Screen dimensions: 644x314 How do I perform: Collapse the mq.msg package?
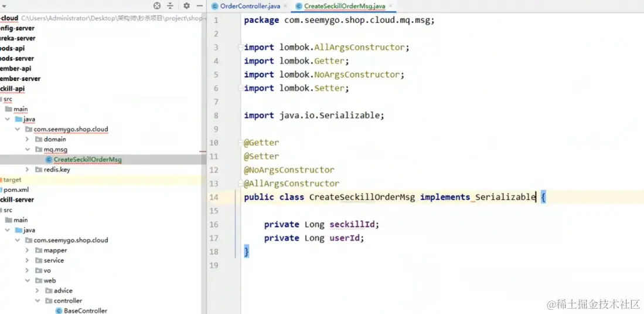pyautogui.click(x=27, y=150)
